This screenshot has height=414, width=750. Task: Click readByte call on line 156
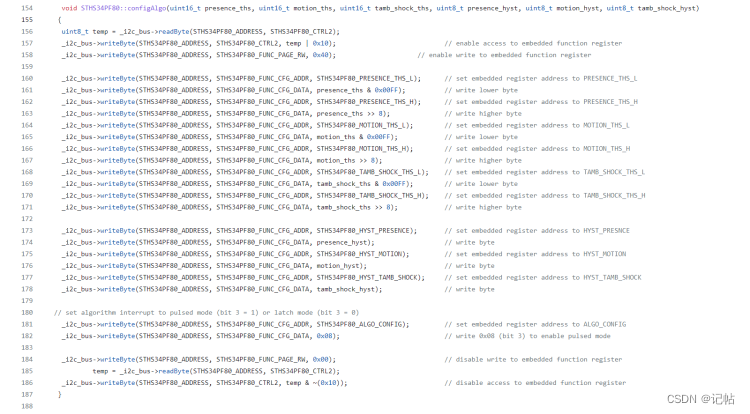(174, 32)
